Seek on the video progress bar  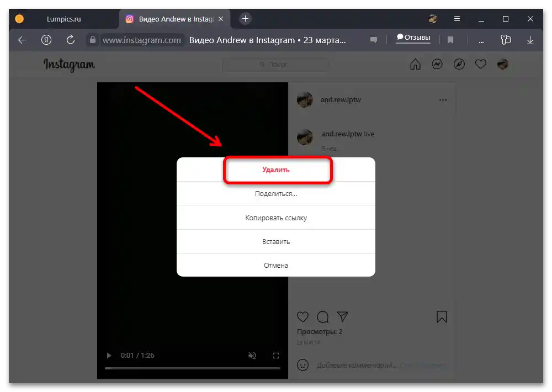click(193, 368)
